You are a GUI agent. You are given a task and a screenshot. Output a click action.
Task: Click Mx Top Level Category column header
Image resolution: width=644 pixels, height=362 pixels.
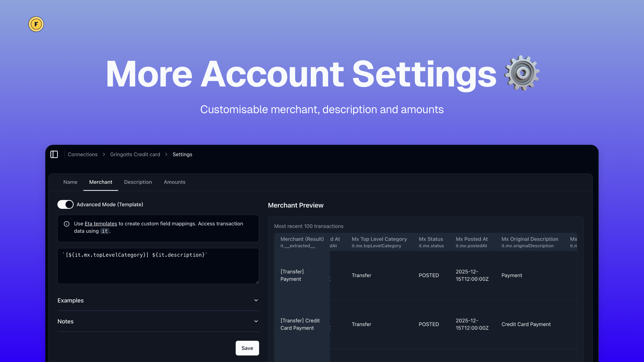coord(379,239)
